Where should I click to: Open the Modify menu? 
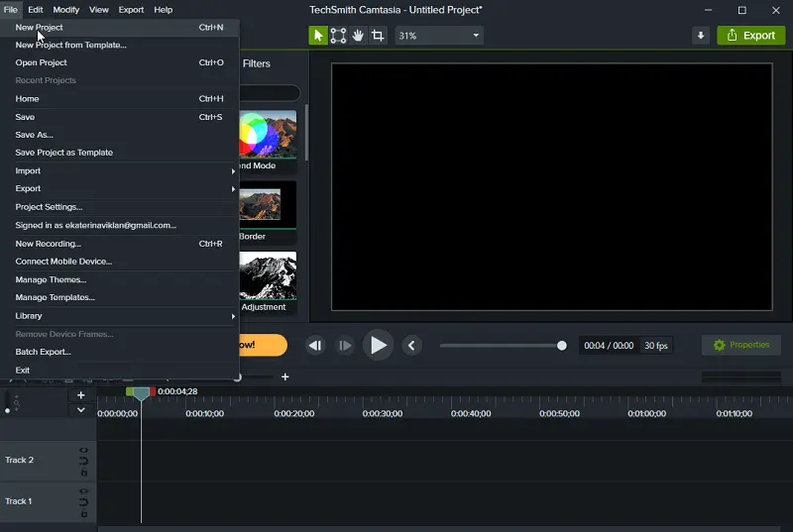[66, 10]
